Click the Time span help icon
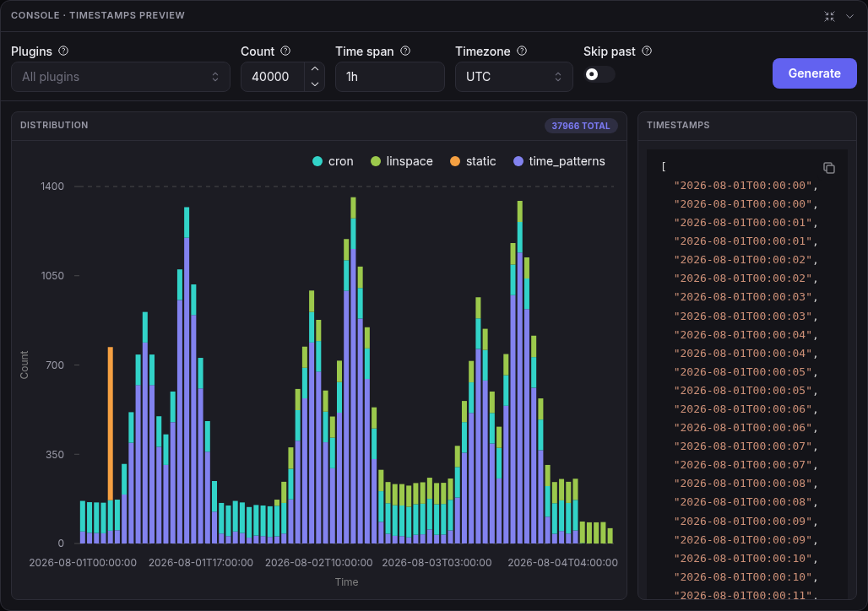Image resolution: width=868 pixels, height=611 pixels. 406,51
